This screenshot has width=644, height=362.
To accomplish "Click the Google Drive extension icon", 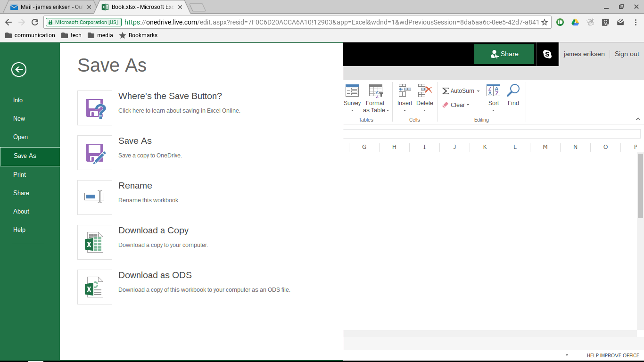I will tap(575, 22).
